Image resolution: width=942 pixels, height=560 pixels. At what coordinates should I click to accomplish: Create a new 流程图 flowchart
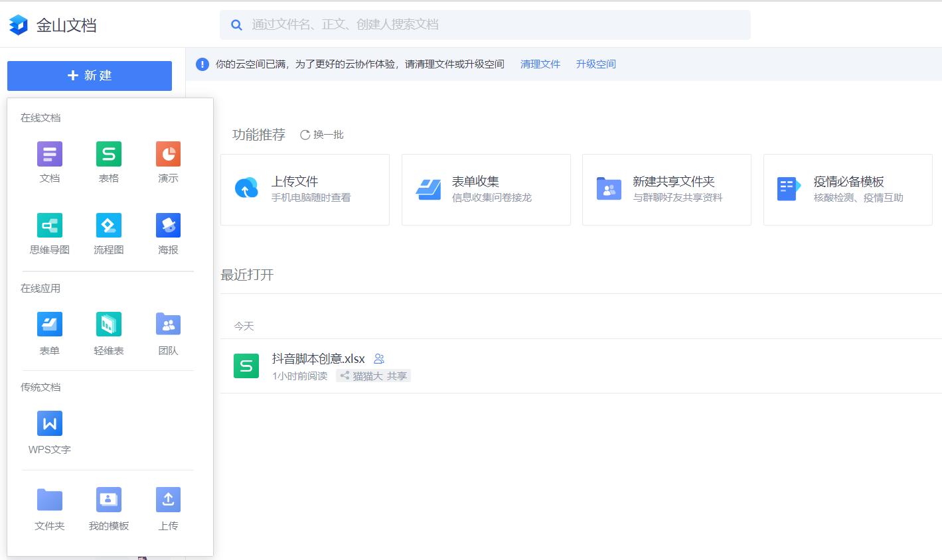pyautogui.click(x=108, y=233)
